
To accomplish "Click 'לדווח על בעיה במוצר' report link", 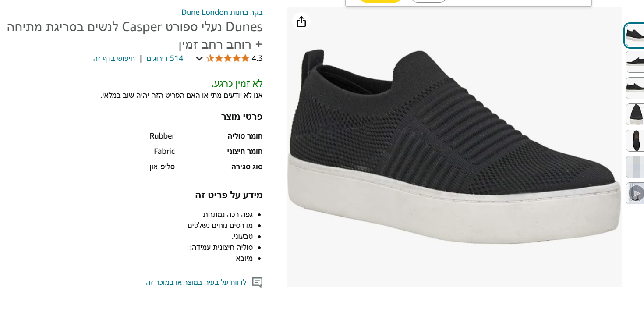I will pos(196,282).
